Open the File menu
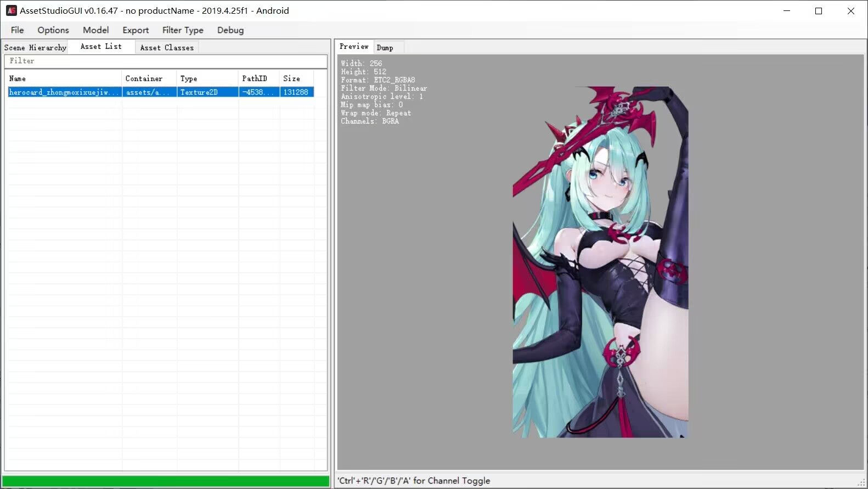The width and height of the screenshot is (868, 489). coord(17,30)
